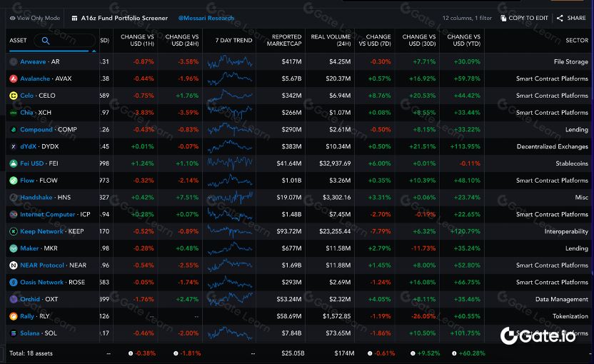This screenshot has height=364, width=594.
Task: Open the Internet Computer asset link
Action: 47,214
